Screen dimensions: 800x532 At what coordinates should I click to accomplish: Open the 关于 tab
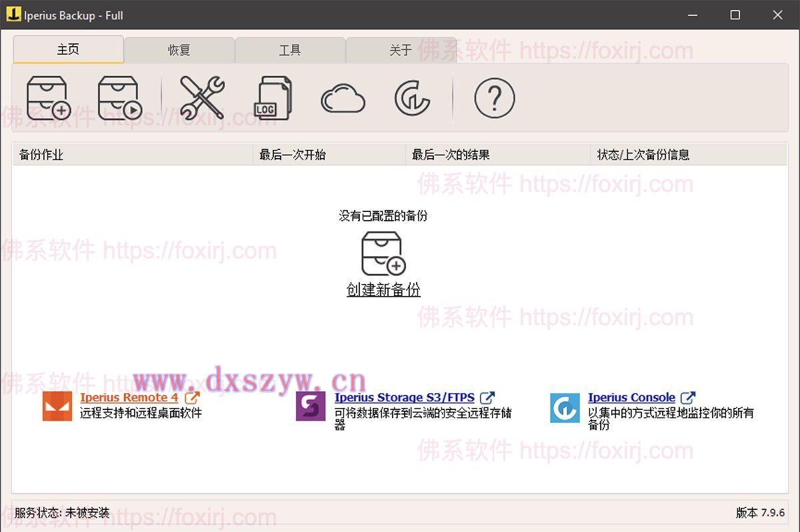(x=401, y=50)
